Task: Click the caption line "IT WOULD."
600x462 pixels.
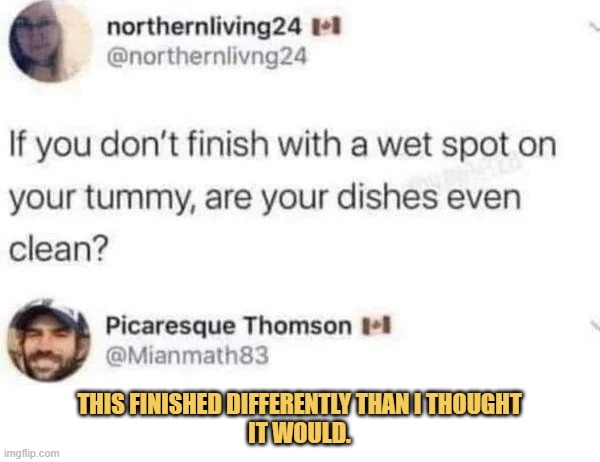Action: click(300, 433)
